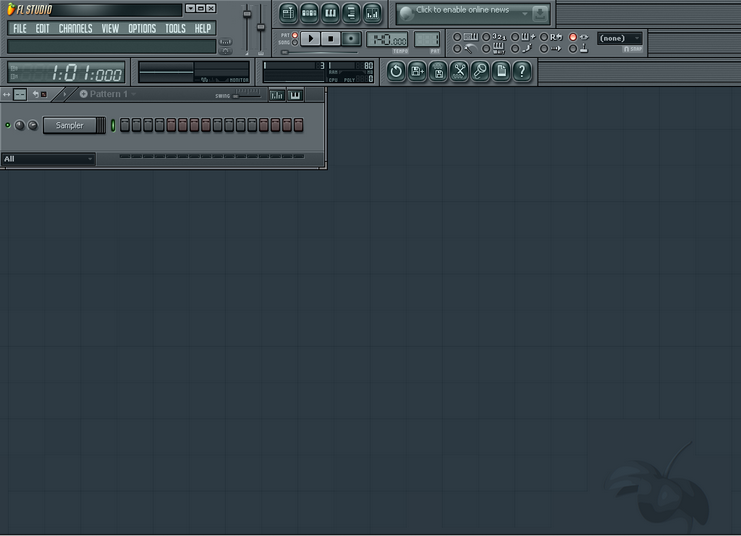Click the Click to enable online news text
This screenshot has width=741, height=536.
click(463, 10)
